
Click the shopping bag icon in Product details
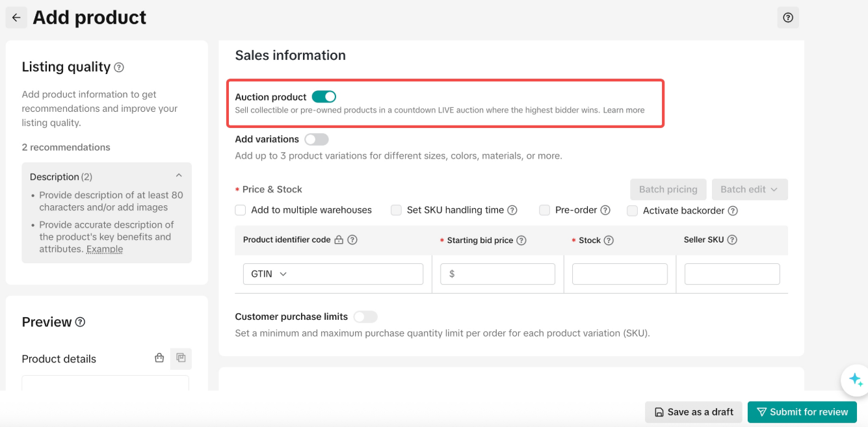[159, 358]
